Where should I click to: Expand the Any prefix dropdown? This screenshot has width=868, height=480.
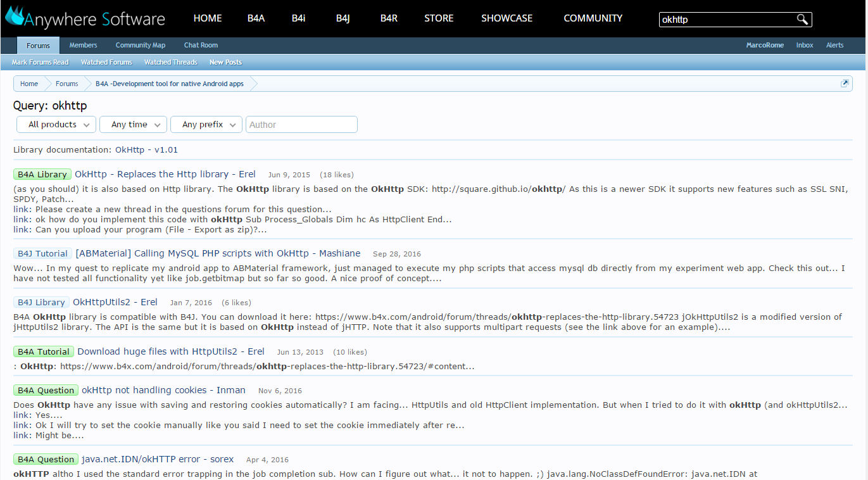pos(206,125)
